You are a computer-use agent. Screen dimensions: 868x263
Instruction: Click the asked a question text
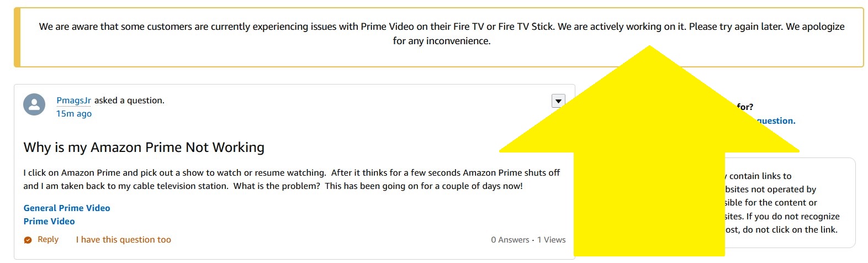pos(129,101)
